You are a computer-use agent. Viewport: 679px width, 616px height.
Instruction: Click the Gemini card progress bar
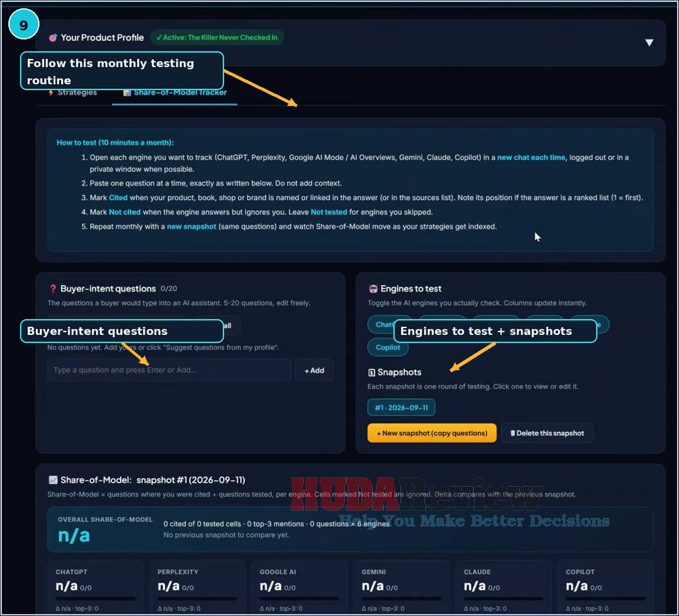401,599
